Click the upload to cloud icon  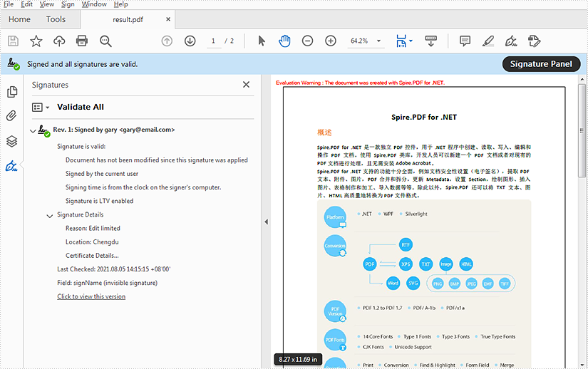coord(59,41)
